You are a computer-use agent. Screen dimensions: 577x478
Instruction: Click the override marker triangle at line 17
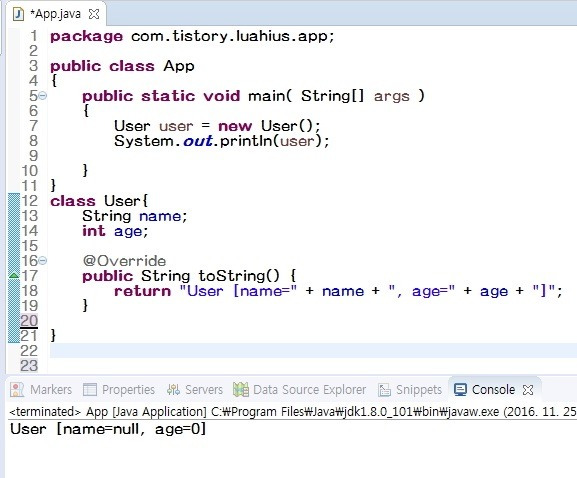pos(14,275)
